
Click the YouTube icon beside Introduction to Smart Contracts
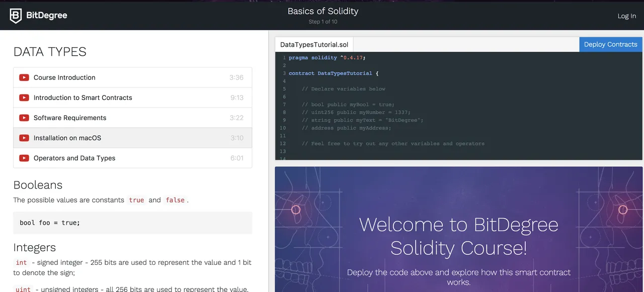24,98
